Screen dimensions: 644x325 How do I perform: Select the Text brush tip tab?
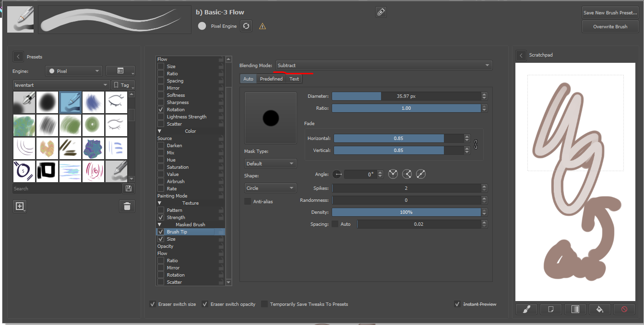coord(294,79)
